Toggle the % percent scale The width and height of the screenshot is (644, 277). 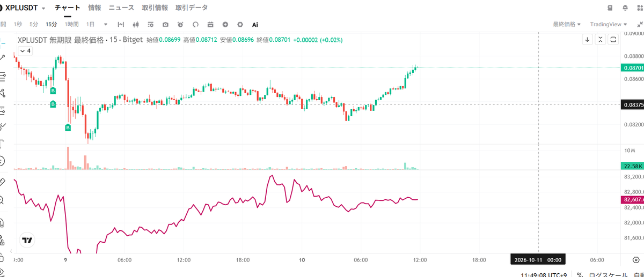(x=580, y=275)
